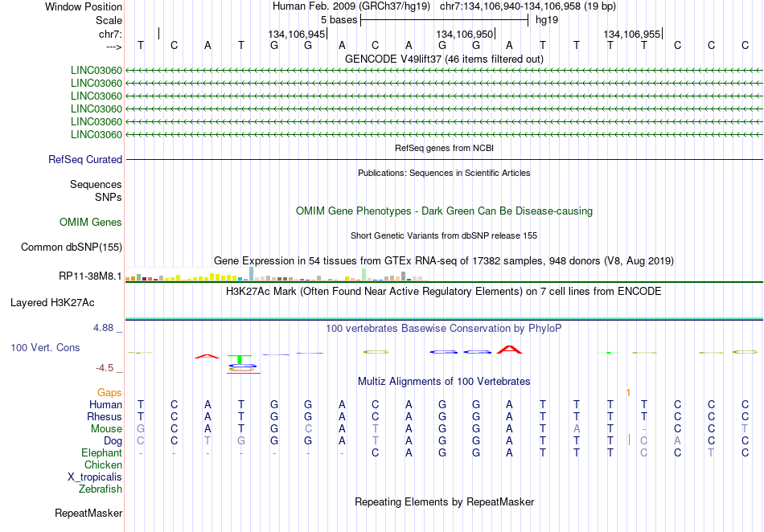Click the Sequences track label

coord(96,185)
